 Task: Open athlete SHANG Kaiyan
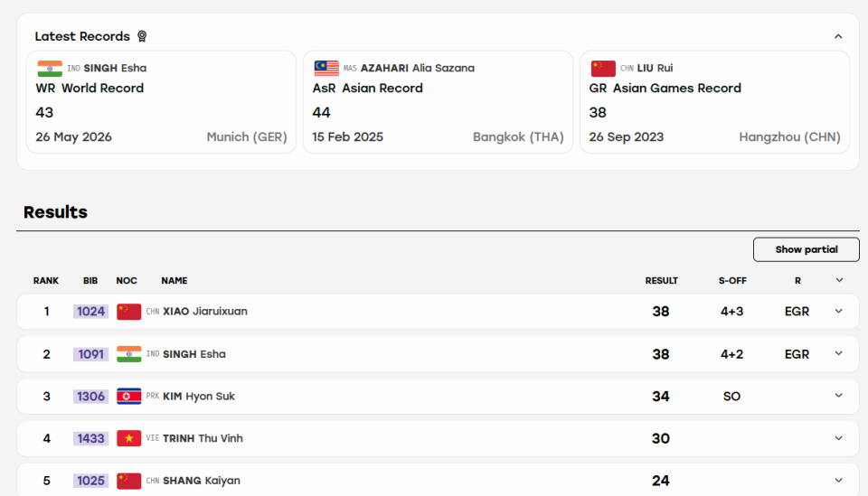click(202, 481)
